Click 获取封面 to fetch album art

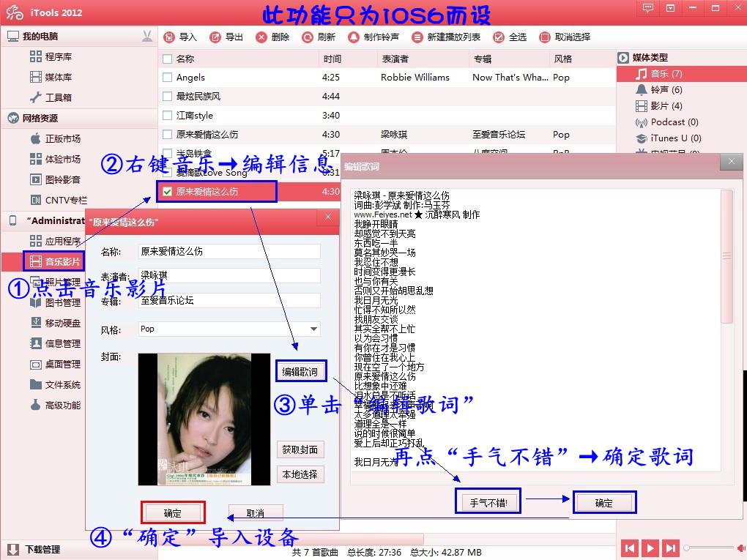click(x=300, y=450)
